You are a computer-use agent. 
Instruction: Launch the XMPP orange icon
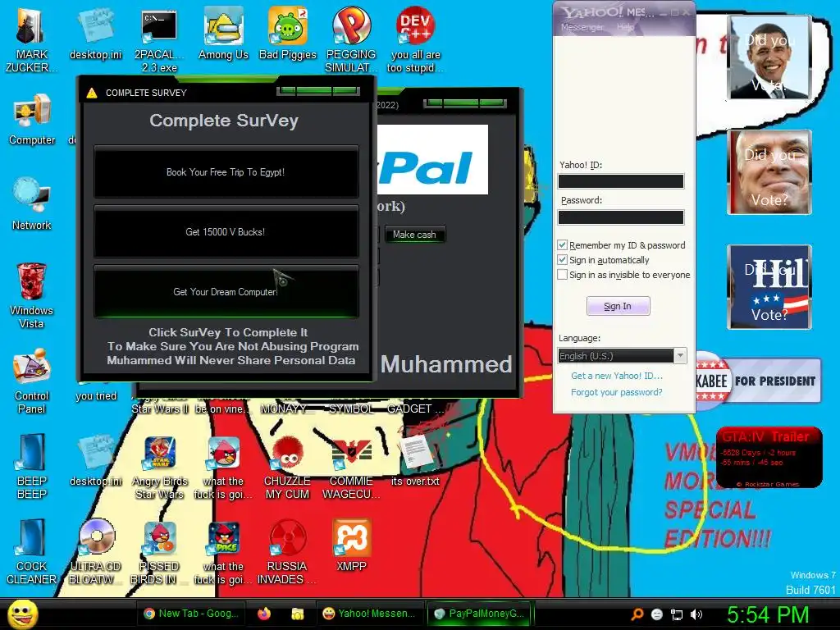pyautogui.click(x=351, y=546)
